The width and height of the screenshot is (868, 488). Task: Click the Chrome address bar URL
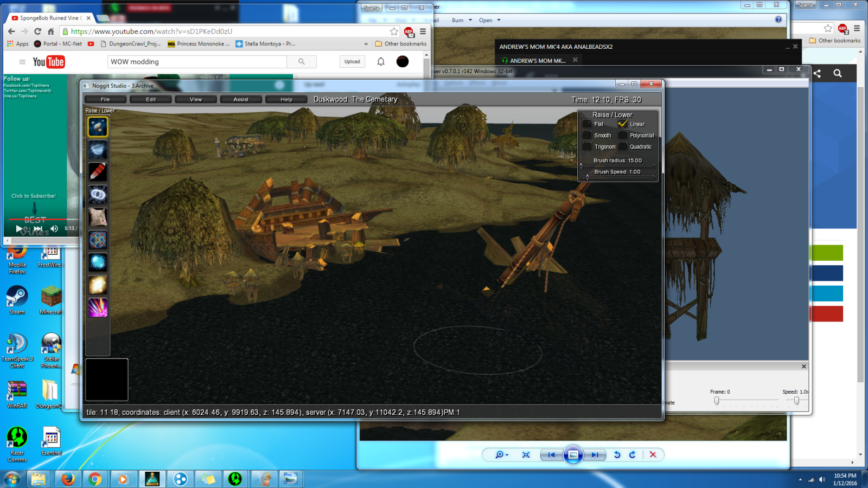151,31
